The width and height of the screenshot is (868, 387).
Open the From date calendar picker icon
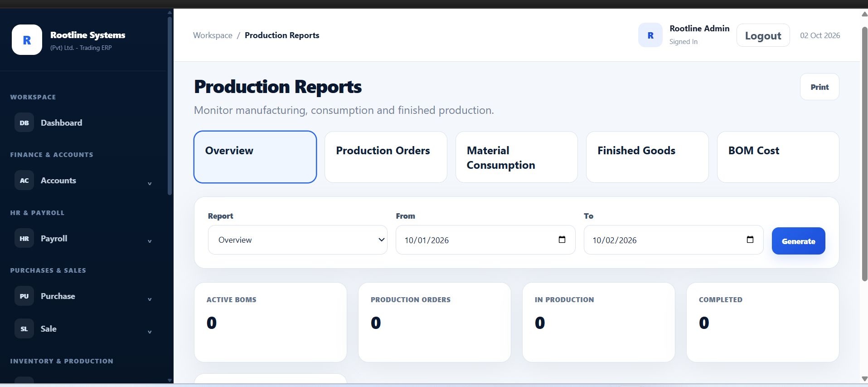coord(562,240)
